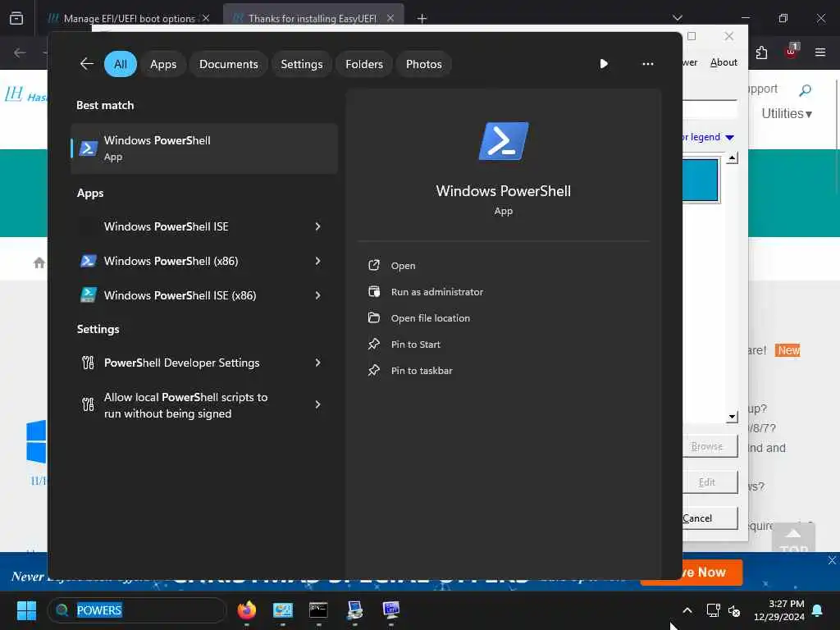Expand Windows PowerShell ISE options chevron

(317, 226)
